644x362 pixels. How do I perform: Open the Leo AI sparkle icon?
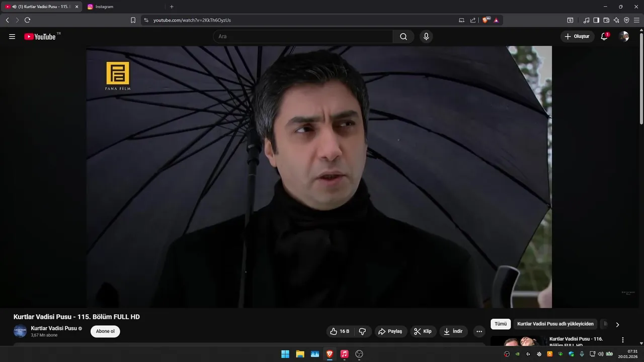coord(616,20)
